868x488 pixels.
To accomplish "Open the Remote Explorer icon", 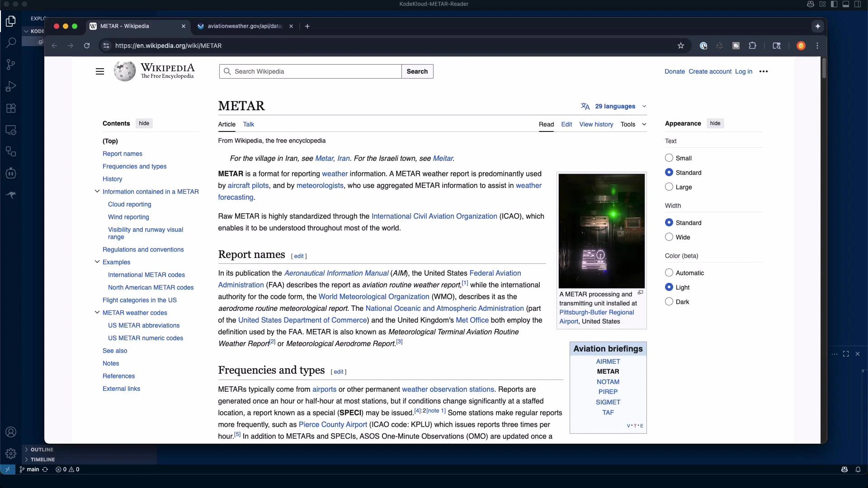I will (x=11, y=130).
